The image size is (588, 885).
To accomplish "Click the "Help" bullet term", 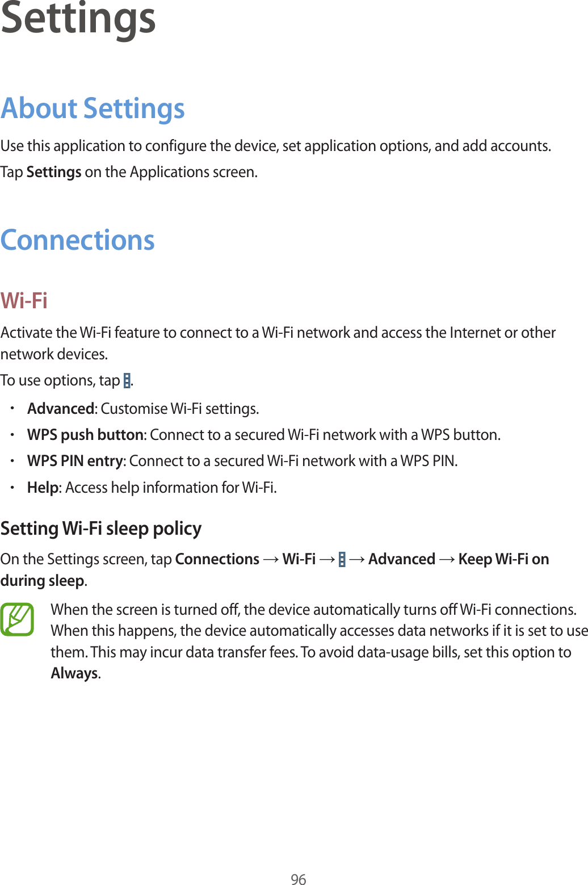I will tap(43, 488).
